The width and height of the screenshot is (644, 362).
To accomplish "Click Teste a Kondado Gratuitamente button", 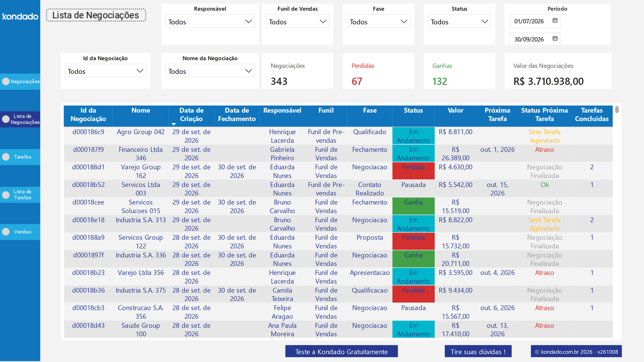I will point(342,352).
